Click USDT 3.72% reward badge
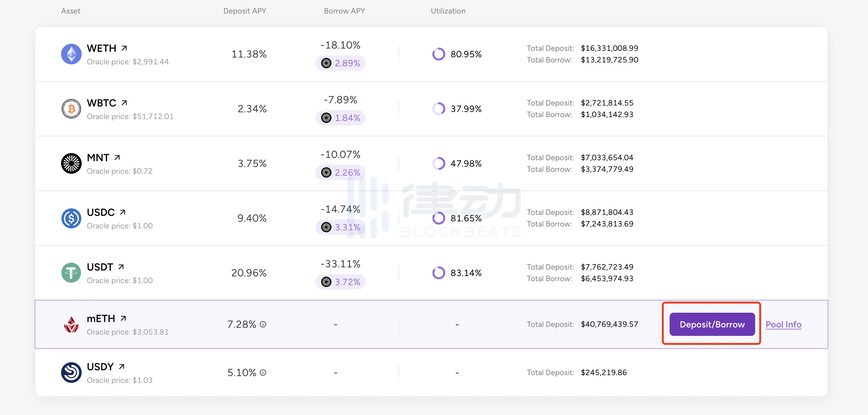 tap(340, 282)
